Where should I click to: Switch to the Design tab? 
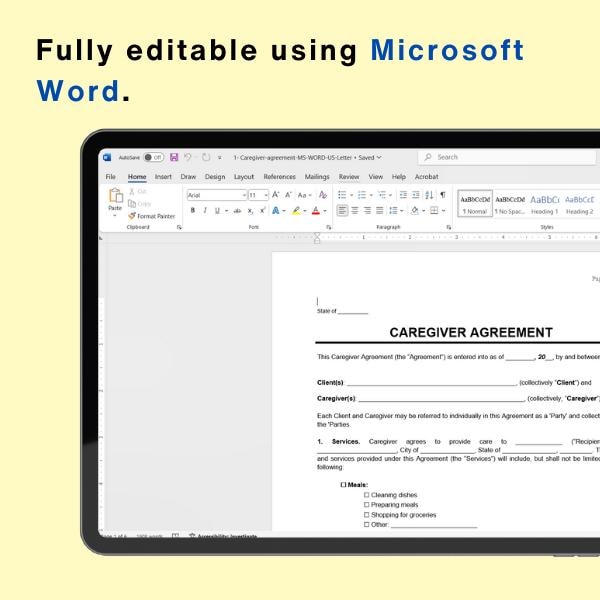pos(215,177)
